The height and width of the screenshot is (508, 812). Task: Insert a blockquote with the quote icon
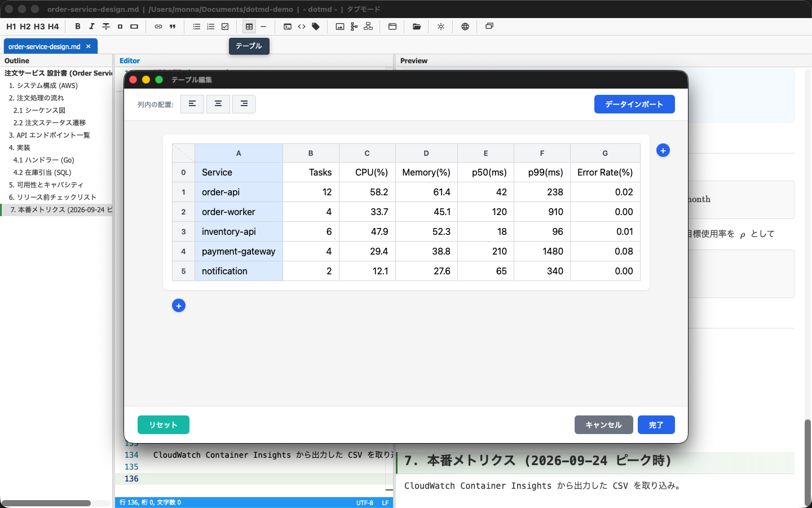tap(173, 27)
